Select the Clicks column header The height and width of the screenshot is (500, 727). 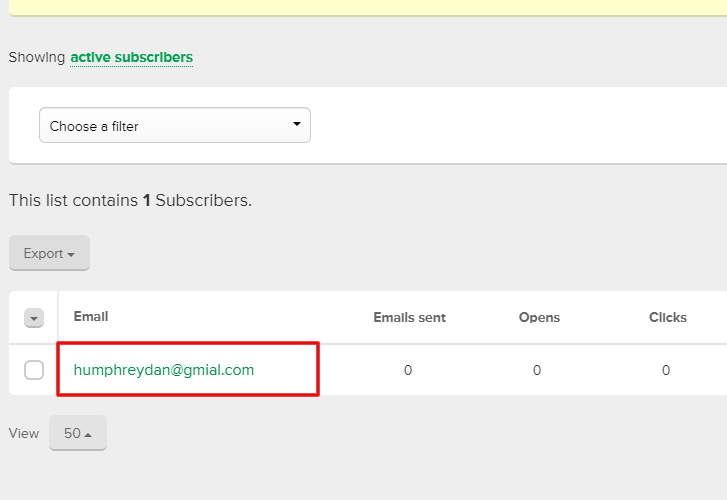(x=667, y=318)
